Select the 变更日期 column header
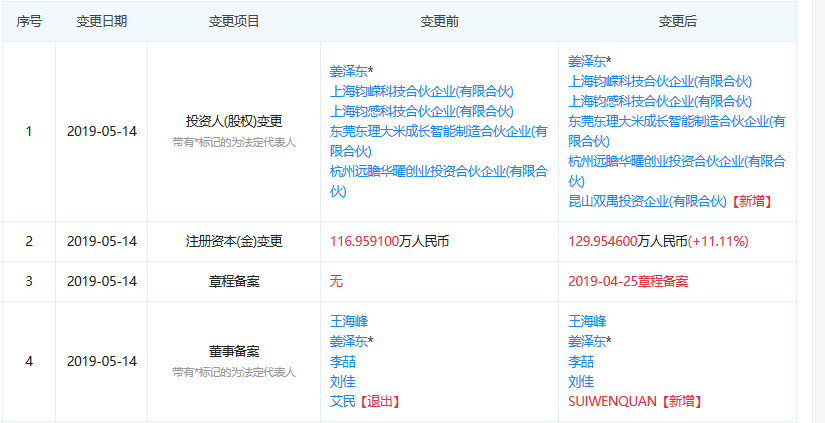Image resolution: width=825 pixels, height=423 pixels. (x=102, y=22)
